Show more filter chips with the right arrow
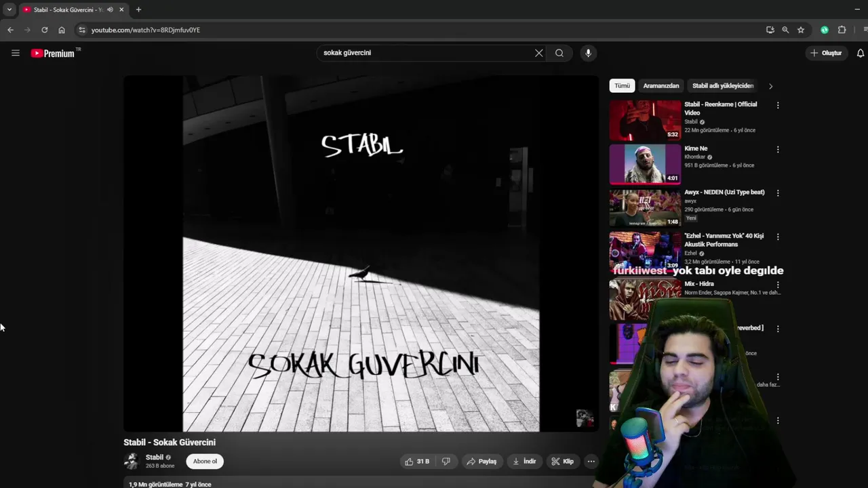 pyautogui.click(x=770, y=86)
